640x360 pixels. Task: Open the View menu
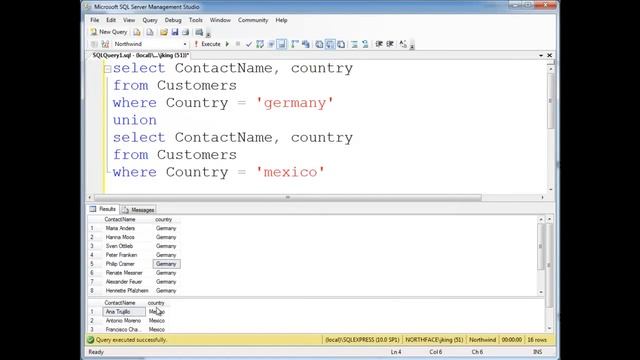point(129,20)
